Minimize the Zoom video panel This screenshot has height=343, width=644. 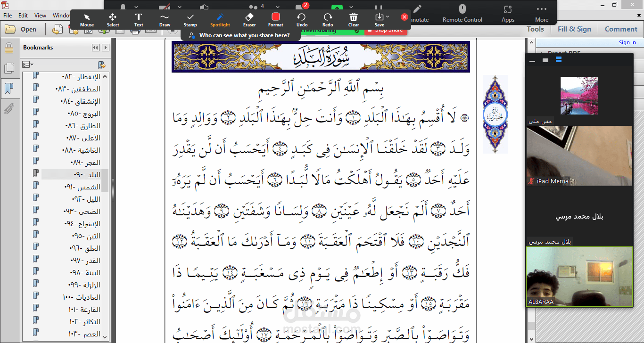(x=532, y=60)
